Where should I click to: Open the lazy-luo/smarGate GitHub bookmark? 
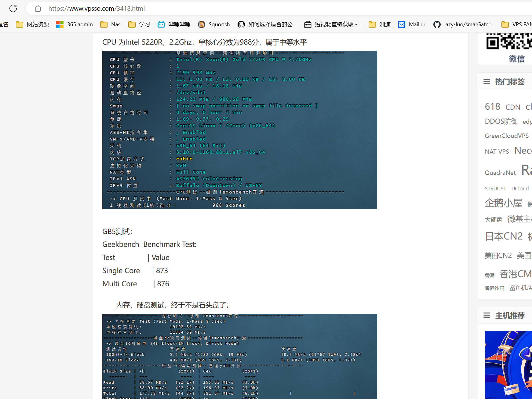coord(464,24)
